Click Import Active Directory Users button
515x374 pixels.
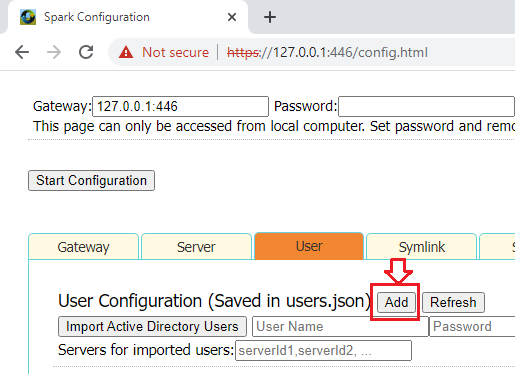tap(152, 326)
